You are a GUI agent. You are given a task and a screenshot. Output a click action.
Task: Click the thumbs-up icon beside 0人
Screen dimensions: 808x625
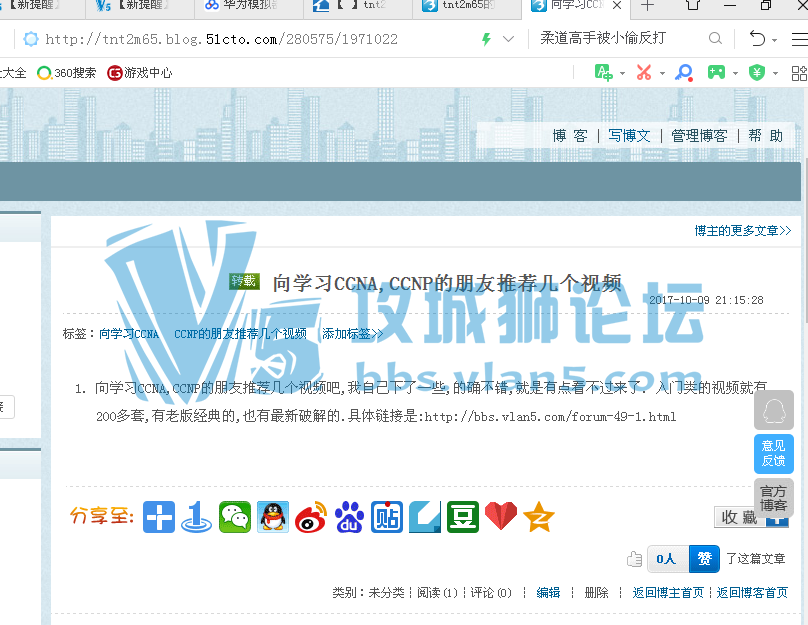634,559
